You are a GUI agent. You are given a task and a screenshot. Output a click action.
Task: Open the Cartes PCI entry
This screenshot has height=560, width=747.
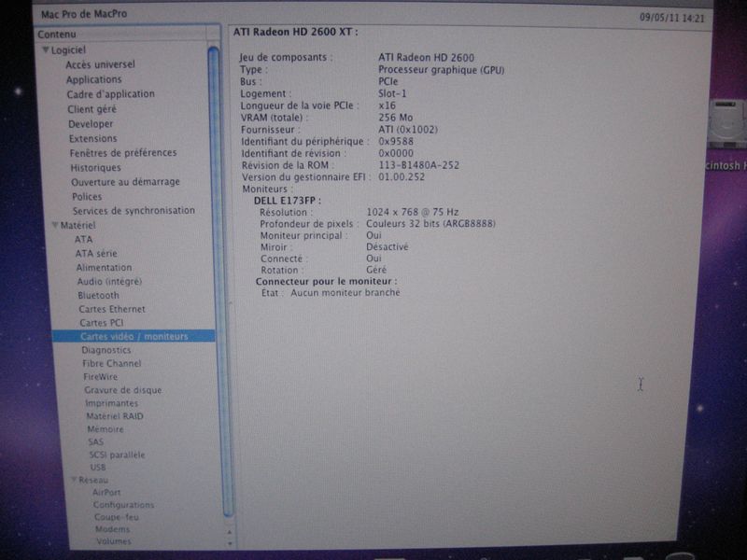coord(101,323)
